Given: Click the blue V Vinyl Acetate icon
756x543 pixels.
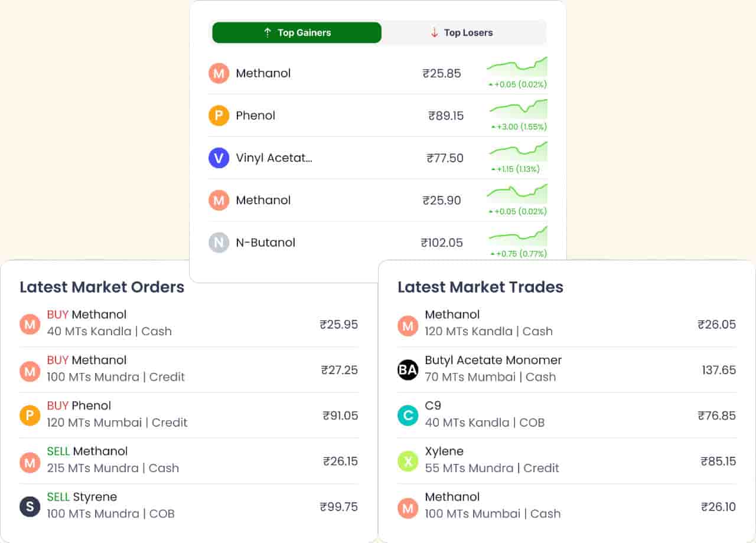Looking at the screenshot, I should 219,158.
